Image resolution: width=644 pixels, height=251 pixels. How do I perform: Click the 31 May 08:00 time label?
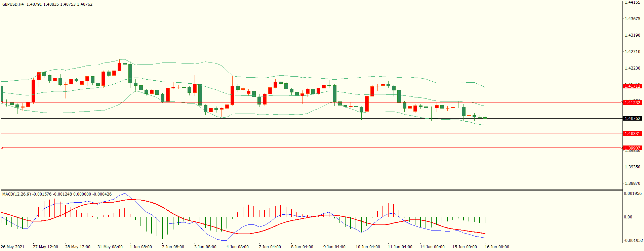pos(110,247)
